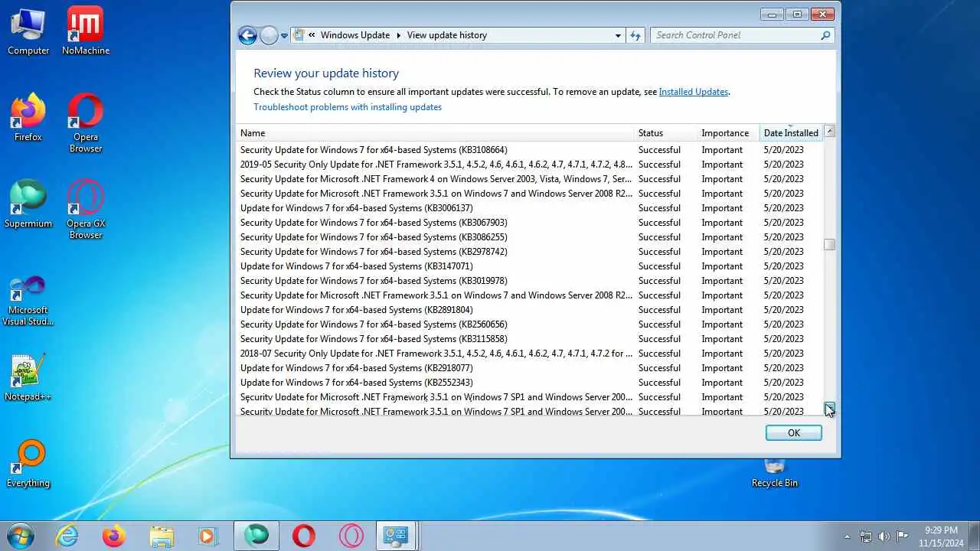Show hidden tray icons arrow
The image size is (980, 551).
[847, 536]
